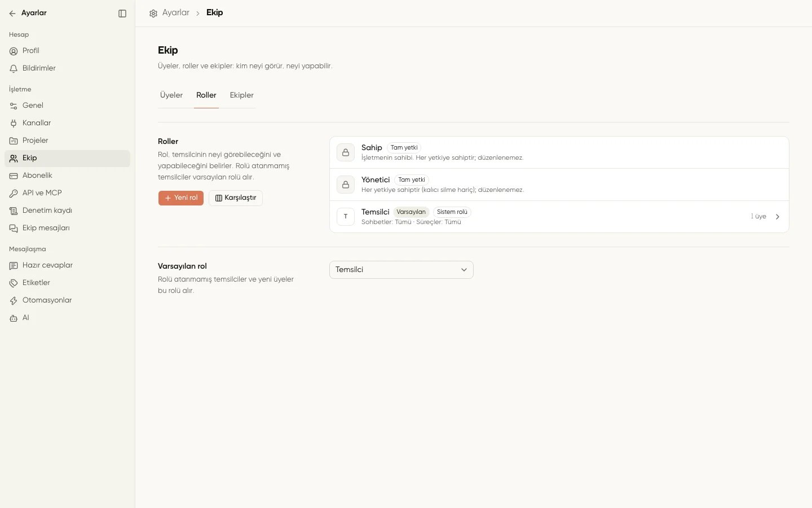Screen dimensions: 812x508
Task: Click the AI robot icon in sidebar
Action: [x=14, y=318]
